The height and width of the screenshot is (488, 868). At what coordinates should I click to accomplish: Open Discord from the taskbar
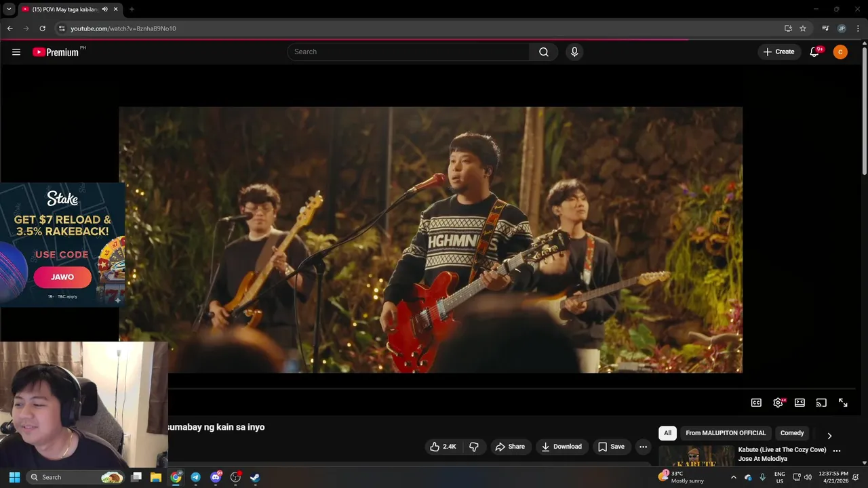[x=216, y=477]
